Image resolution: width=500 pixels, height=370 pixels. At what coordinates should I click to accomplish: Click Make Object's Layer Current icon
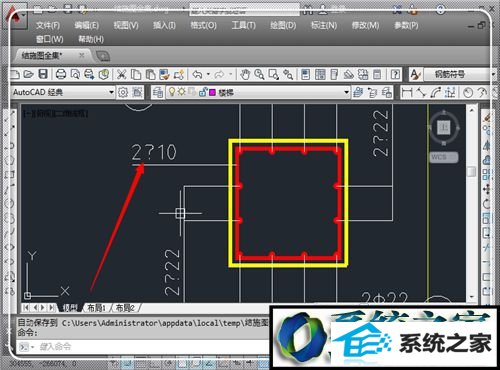[358, 92]
